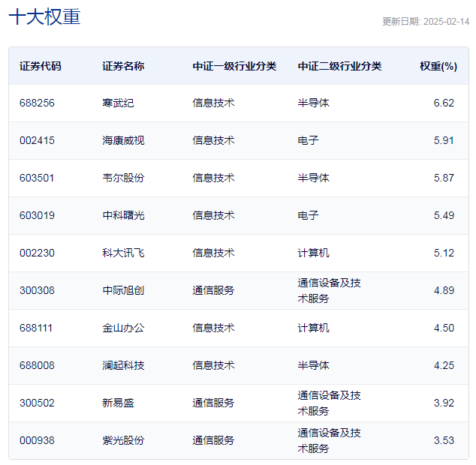Click the 6.62 weight value
This screenshot has width=476, height=465.
click(x=444, y=103)
